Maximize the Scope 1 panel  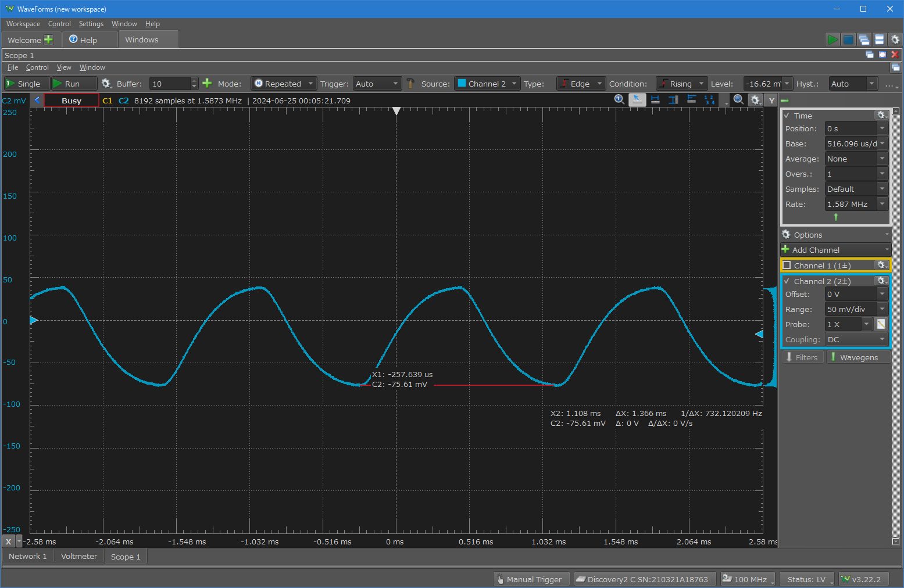[882, 55]
